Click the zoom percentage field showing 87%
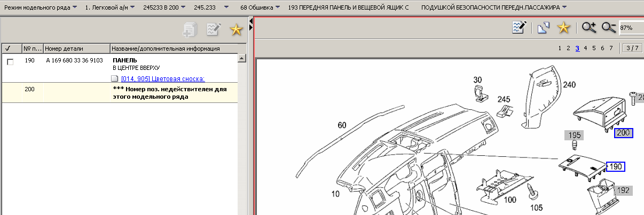This screenshot has width=644, height=215. [x=631, y=28]
